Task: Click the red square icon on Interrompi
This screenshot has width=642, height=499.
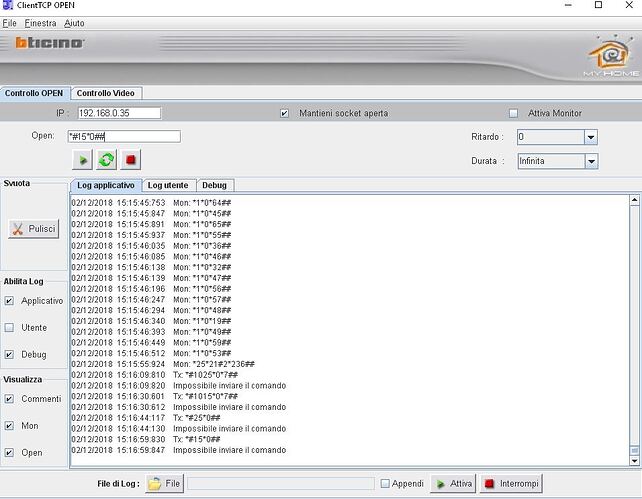Action: pos(489,484)
